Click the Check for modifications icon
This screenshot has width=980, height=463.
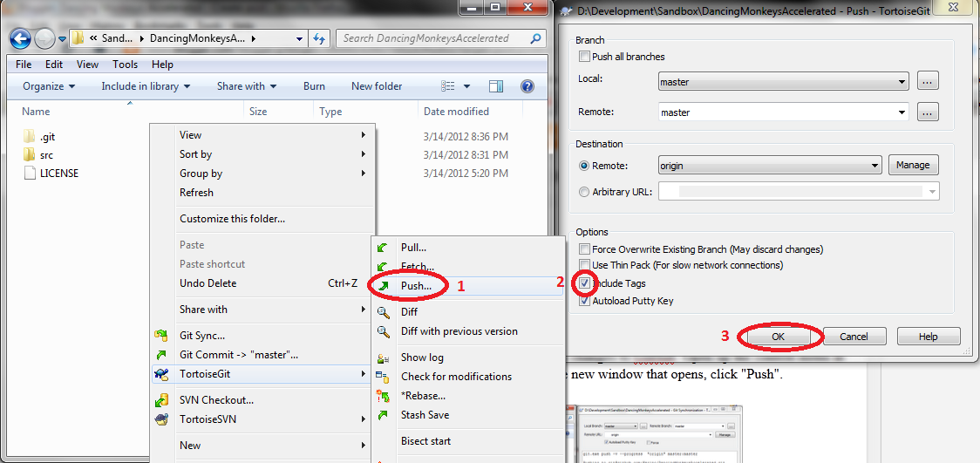click(383, 376)
